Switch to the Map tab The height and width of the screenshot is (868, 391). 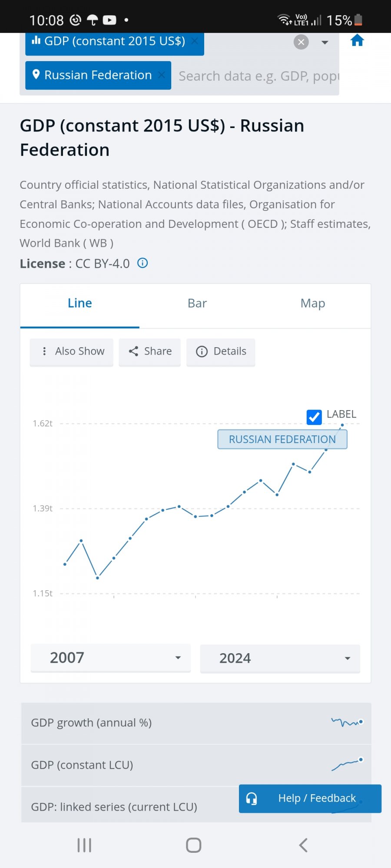[x=313, y=303]
